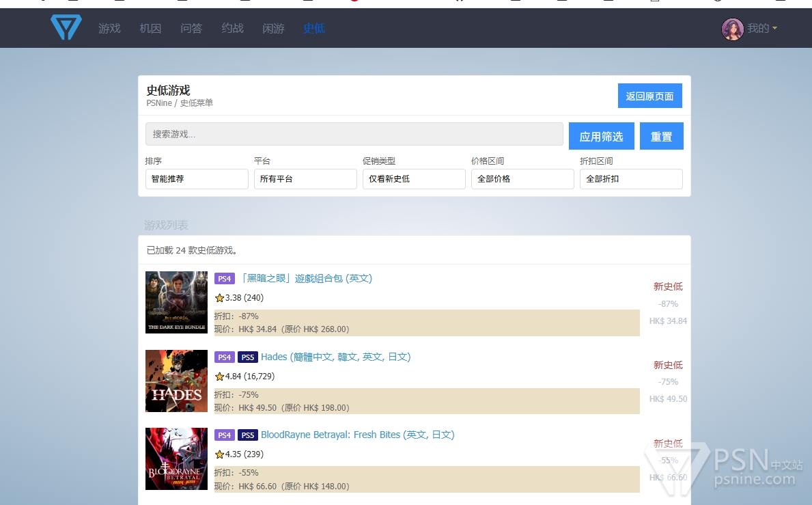Screen dimensions: 812x505
Task: Click the star rating icon for Hades
Action: 219,377
